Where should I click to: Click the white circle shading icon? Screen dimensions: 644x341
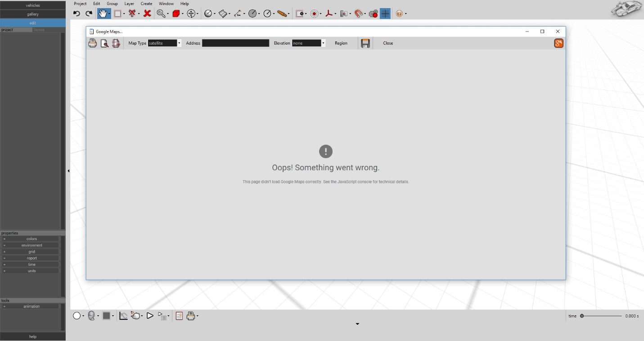click(77, 316)
